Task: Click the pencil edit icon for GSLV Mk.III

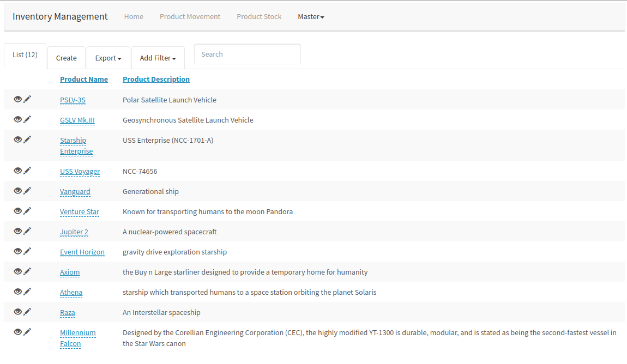Action: tap(27, 119)
